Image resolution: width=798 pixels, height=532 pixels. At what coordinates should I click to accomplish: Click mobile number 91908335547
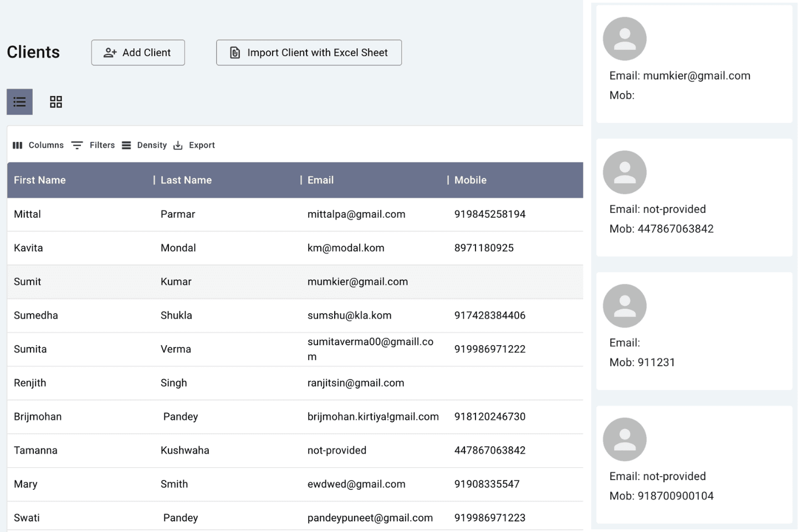pos(487,485)
